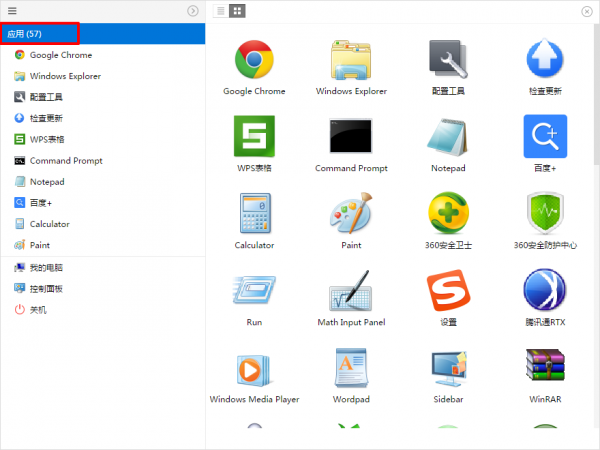Open the 配置工具 wrench icon in grid
Viewport: 600px width, 450px height.
pos(448,59)
